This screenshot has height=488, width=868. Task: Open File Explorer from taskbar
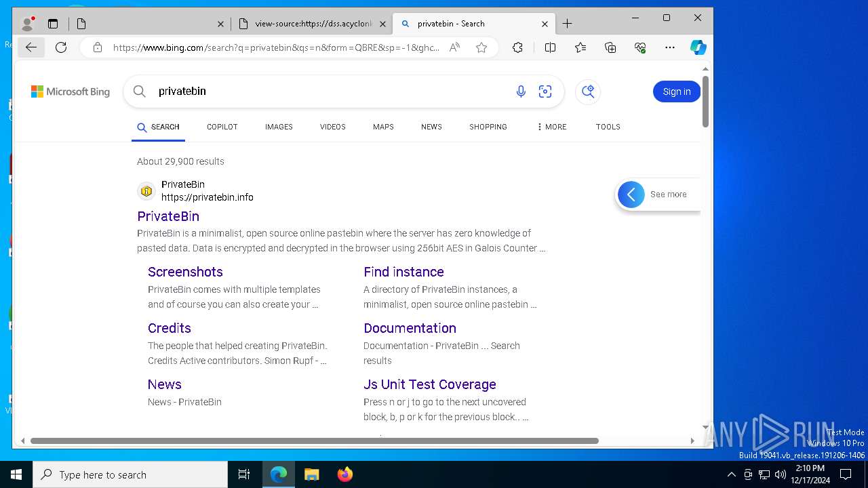click(311, 474)
